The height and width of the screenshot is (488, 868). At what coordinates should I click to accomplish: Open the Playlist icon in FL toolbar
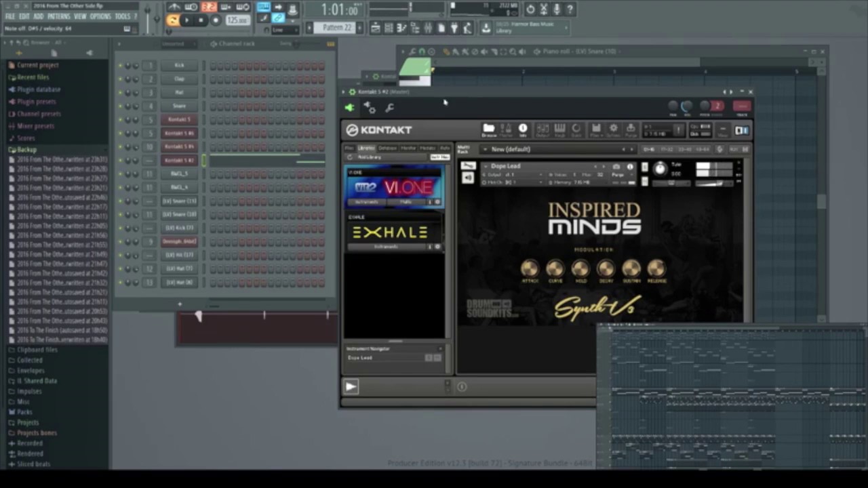[x=376, y=28]
